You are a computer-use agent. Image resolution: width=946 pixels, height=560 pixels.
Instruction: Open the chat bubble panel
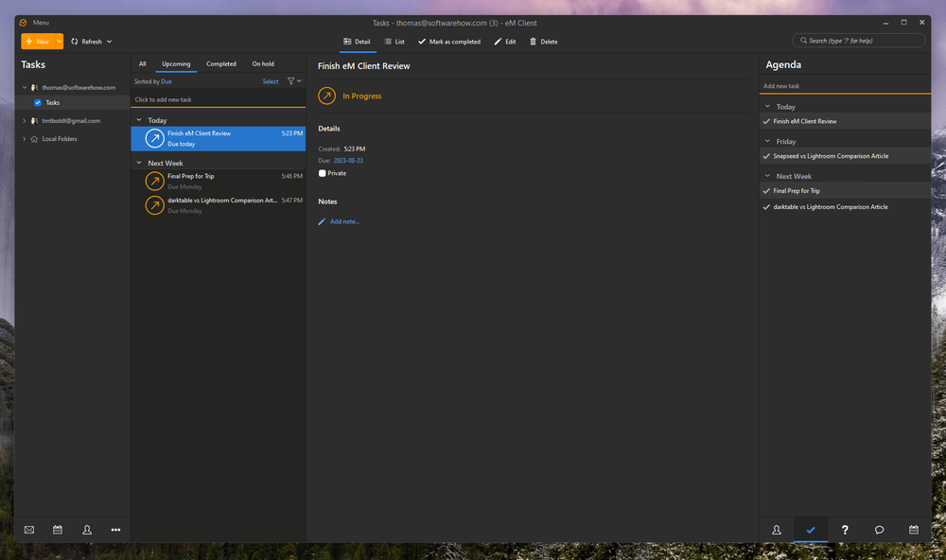click(x=879, y=530)
